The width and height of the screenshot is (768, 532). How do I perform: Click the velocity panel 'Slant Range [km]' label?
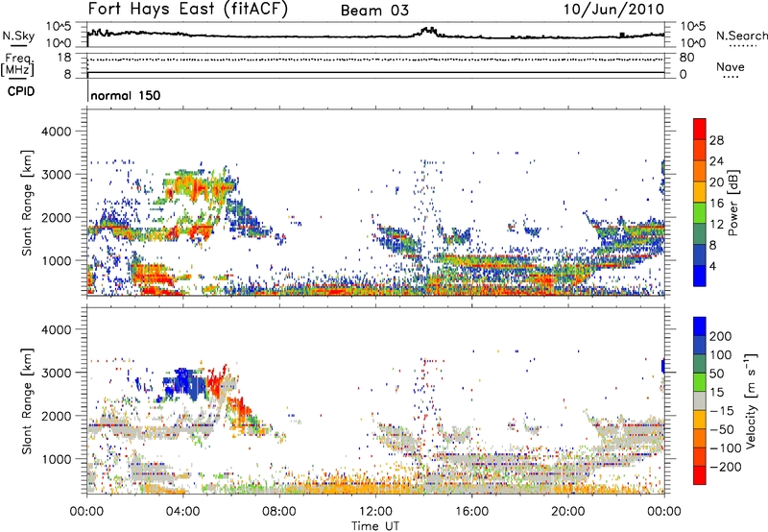coord(27,401)
